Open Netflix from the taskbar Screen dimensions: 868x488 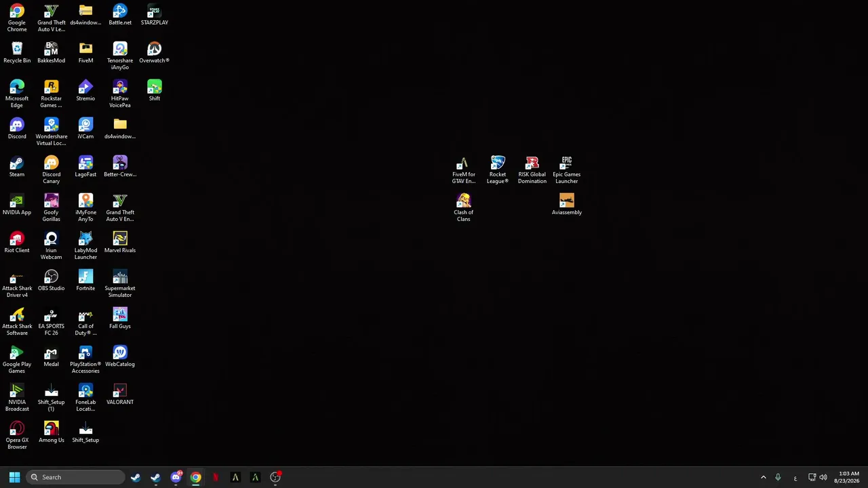pos(216,477)
